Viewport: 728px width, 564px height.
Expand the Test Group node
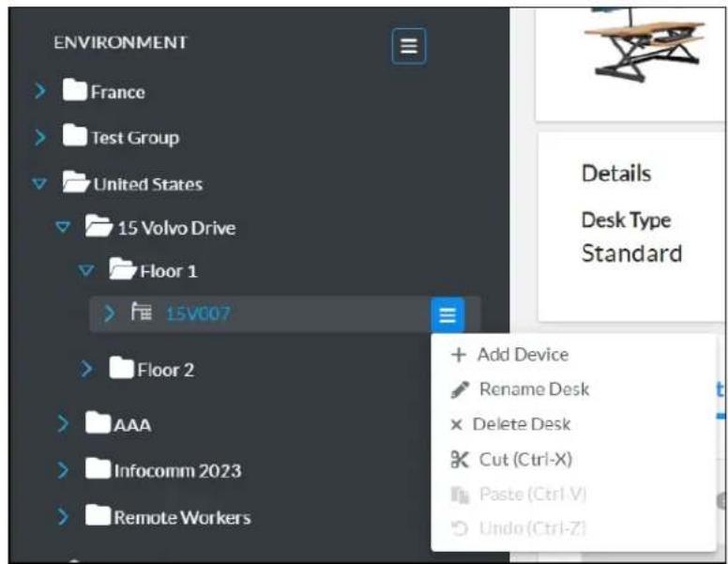(x=40, y=137)
